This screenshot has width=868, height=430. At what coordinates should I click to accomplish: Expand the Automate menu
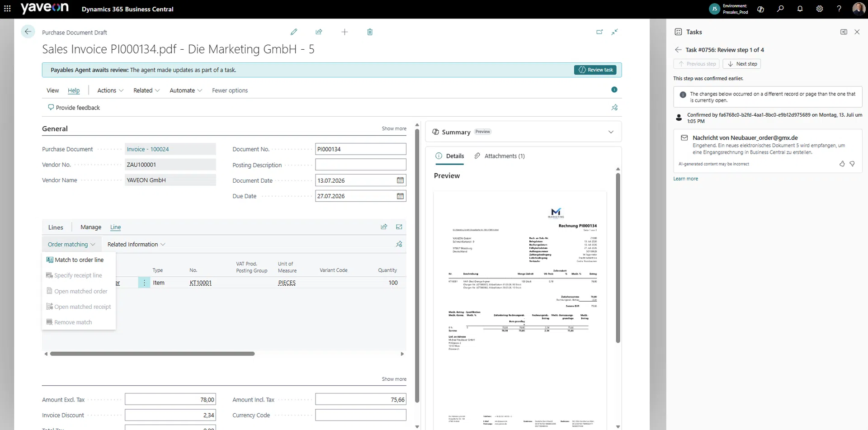(186, 90)
